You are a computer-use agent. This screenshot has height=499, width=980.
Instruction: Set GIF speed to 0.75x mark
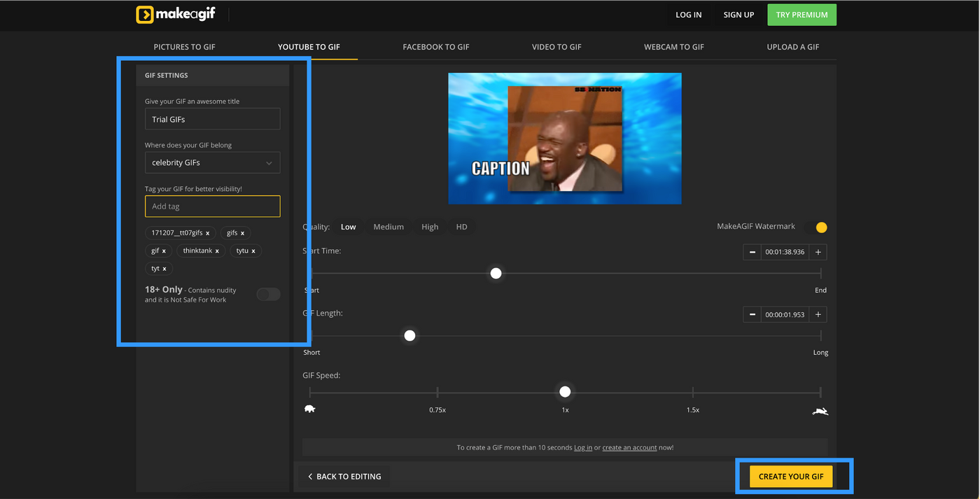tap(437, 393)
